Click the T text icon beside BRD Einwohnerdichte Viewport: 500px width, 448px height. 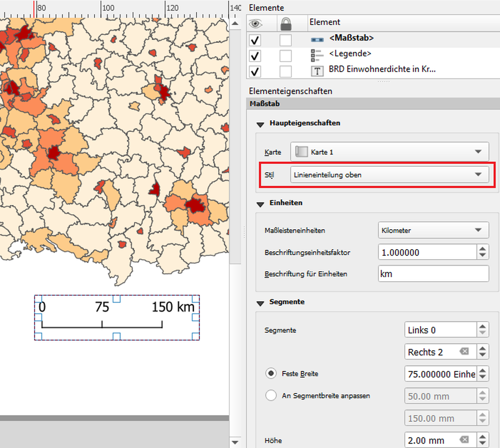pos(317,71)
